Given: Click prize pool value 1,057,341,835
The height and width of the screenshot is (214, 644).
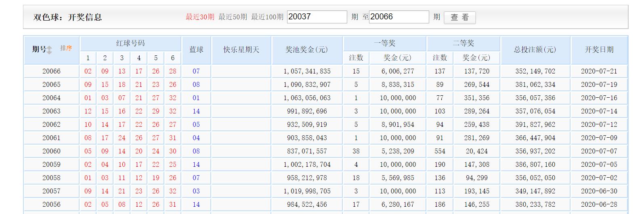Looking at the screenshot, I should tap(307, 71).
